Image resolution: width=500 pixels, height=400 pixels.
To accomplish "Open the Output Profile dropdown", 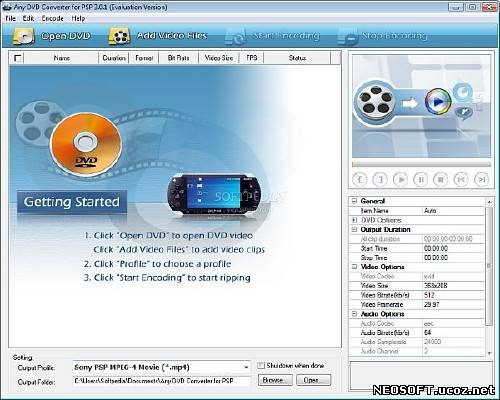I will pos(246,367).
